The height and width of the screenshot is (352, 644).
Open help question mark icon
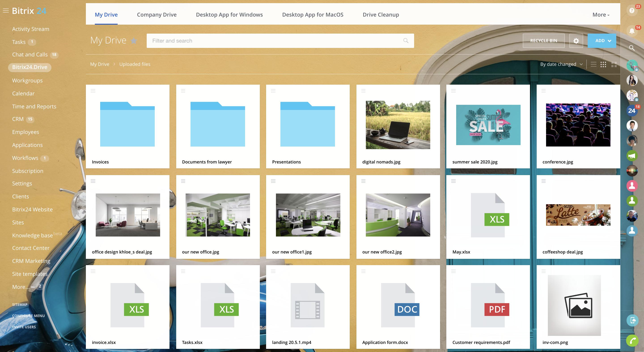click(x=632, y=11)
